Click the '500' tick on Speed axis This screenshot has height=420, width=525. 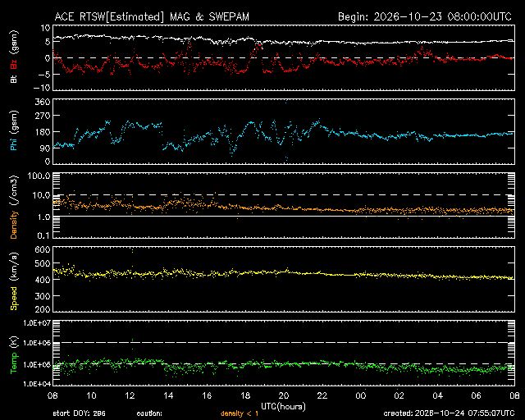[43, 263]
